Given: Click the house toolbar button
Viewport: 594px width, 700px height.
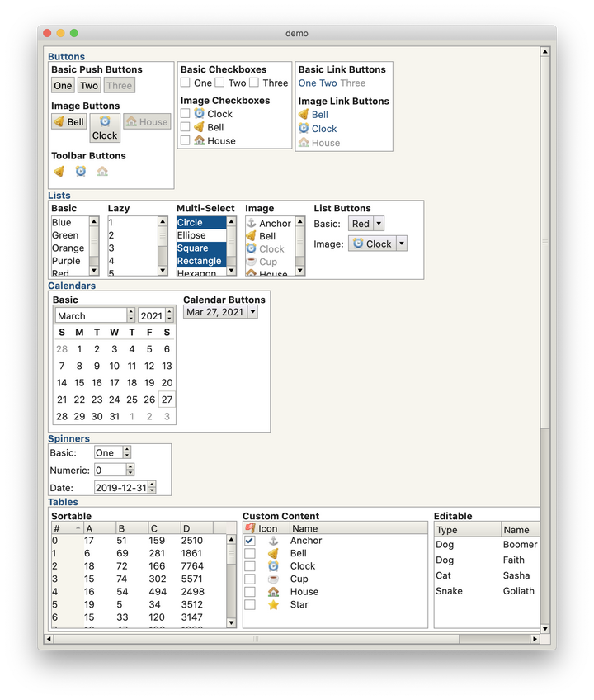Looking at the screenshot, I should point(102,172).
